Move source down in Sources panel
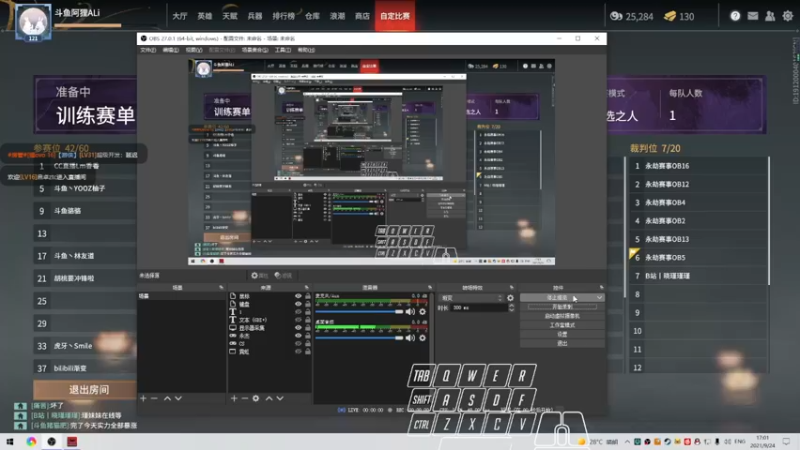The height and width of the screenshot is (450, 800). [x=280, y=398]
